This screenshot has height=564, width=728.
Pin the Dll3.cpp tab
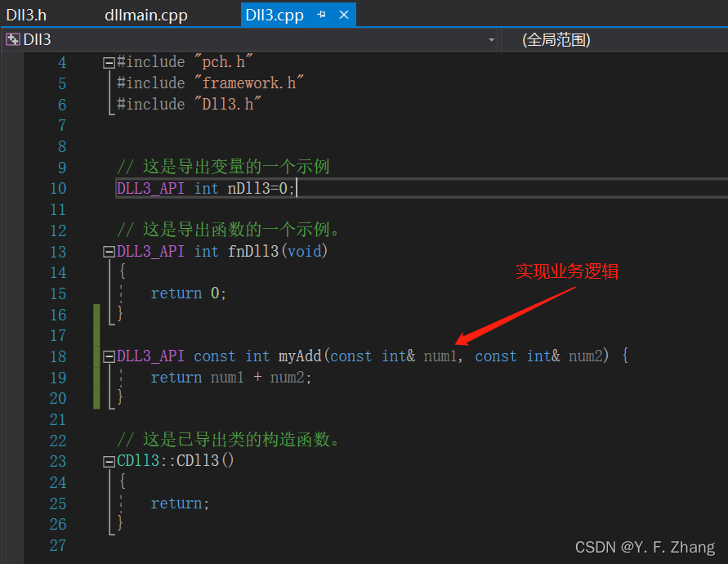(321, 15)
